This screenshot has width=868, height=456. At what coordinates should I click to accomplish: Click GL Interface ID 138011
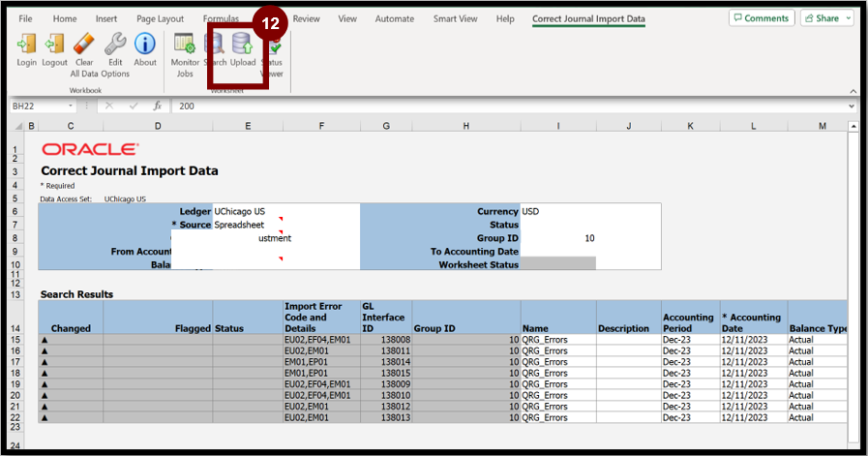(395, 350)
